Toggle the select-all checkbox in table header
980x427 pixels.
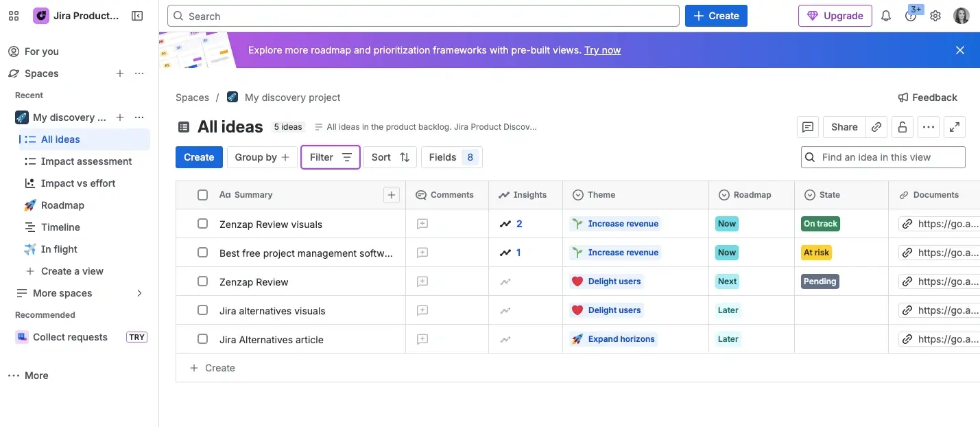[202, 195]
